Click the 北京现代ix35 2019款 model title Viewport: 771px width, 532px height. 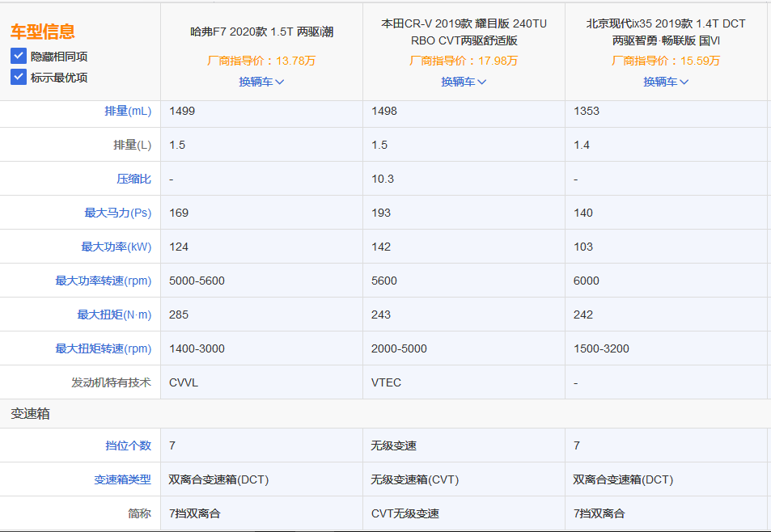click(666, 32)
